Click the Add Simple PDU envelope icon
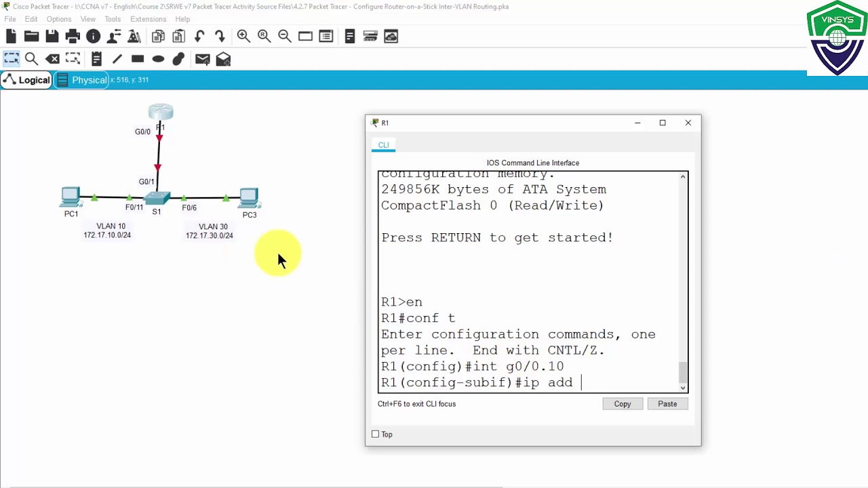868x488 pixels. [202, 59]
